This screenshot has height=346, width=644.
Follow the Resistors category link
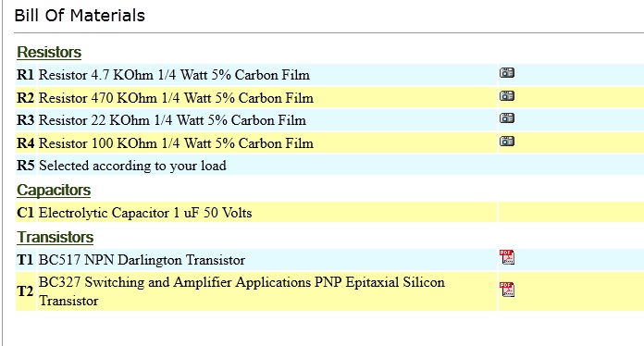tap(49, 52)
